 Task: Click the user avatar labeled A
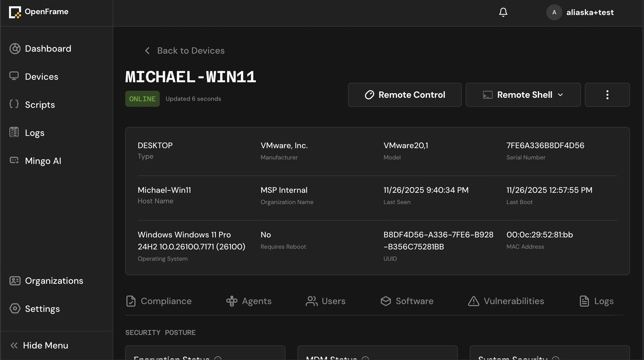(x=554, y=12)
